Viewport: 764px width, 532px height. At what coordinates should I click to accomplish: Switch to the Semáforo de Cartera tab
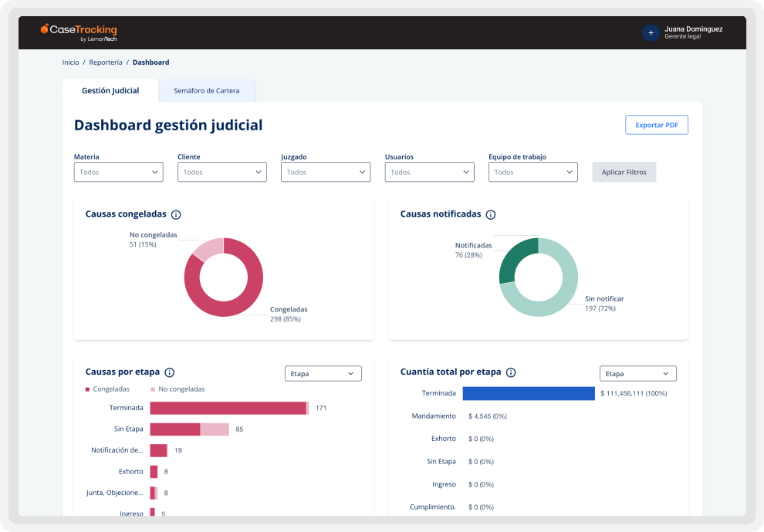(x=208, y=90)
